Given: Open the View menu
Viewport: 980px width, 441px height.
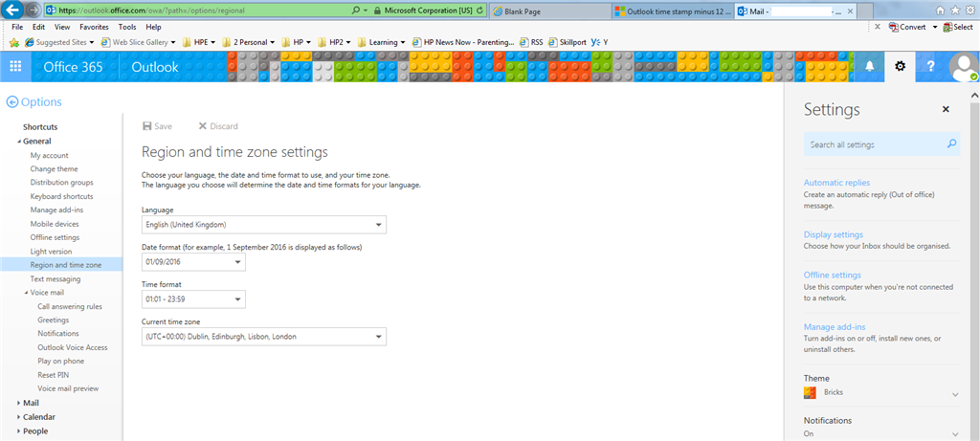Looking at the screenshot, I should click(62, 27).
